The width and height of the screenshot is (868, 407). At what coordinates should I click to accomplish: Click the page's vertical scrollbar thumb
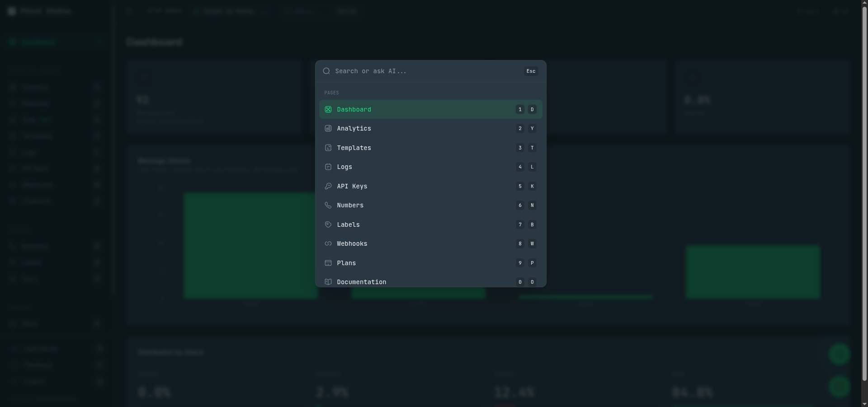pyautogui.click(x=864, y=194)
